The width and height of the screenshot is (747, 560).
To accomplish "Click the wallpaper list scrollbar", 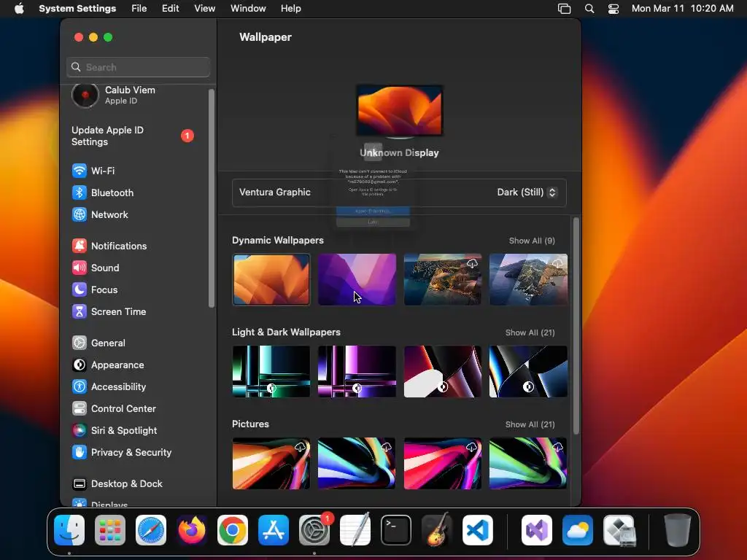I will pos(576,326).
